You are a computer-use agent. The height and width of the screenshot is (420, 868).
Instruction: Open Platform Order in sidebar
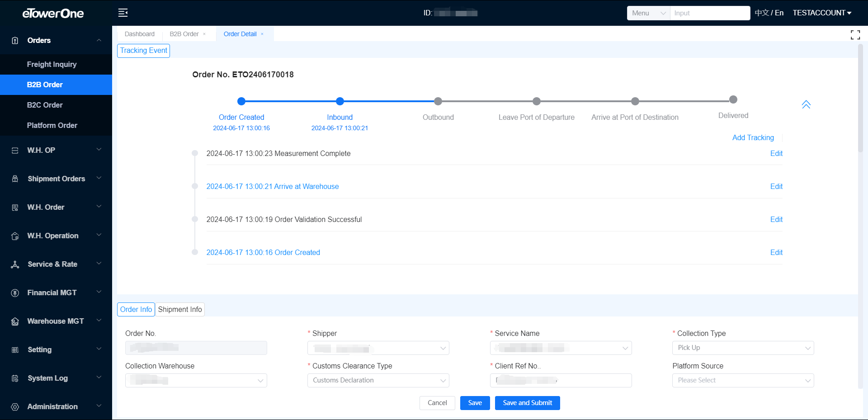(x=56, y=125)
